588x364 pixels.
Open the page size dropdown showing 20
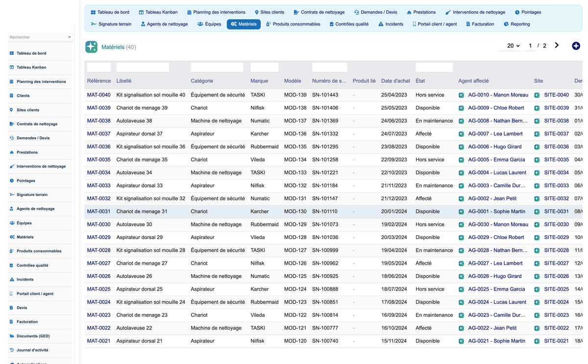[x=513, y=46]
